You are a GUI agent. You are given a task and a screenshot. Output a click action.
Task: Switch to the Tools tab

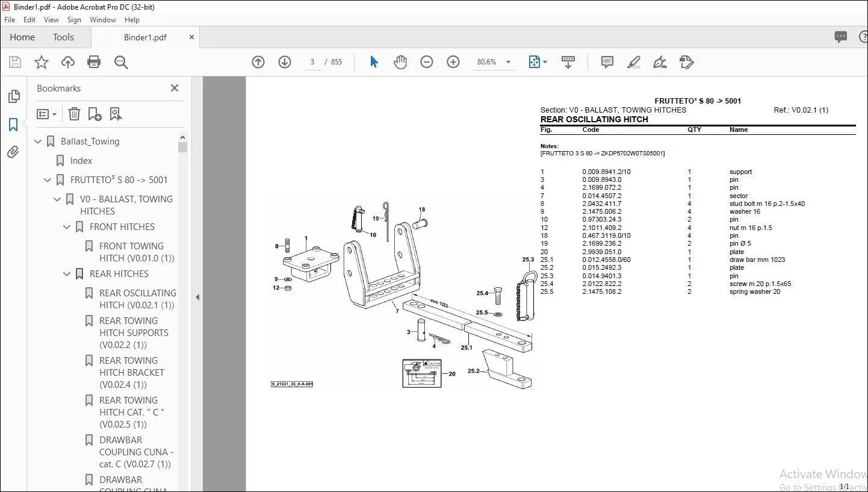click(63, 37)
